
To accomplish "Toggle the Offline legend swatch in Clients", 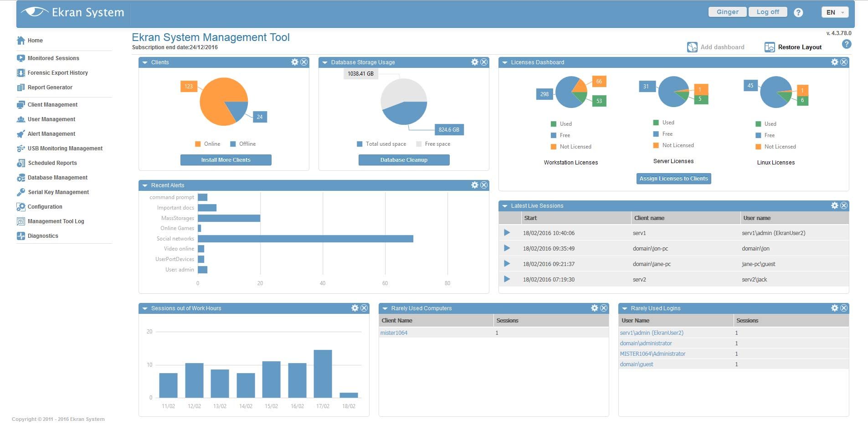I will (x=233, y=144).
